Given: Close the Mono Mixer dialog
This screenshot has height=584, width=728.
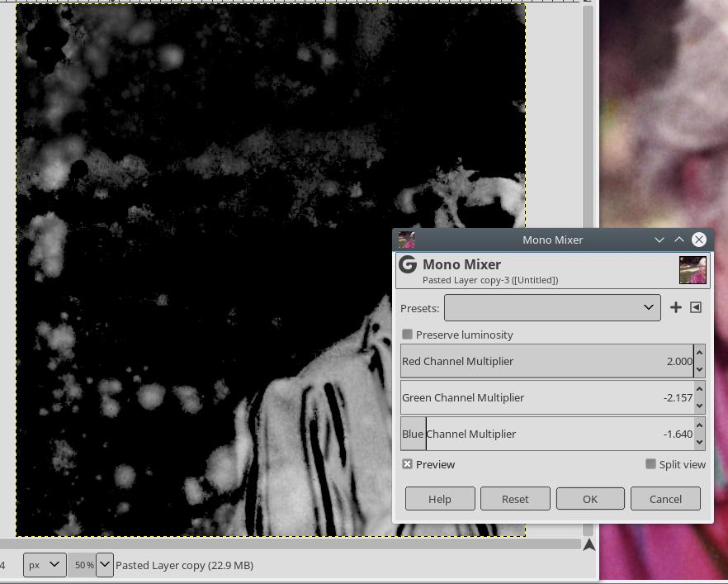Looking at the screenshot, I should click(x=699, y=240).
